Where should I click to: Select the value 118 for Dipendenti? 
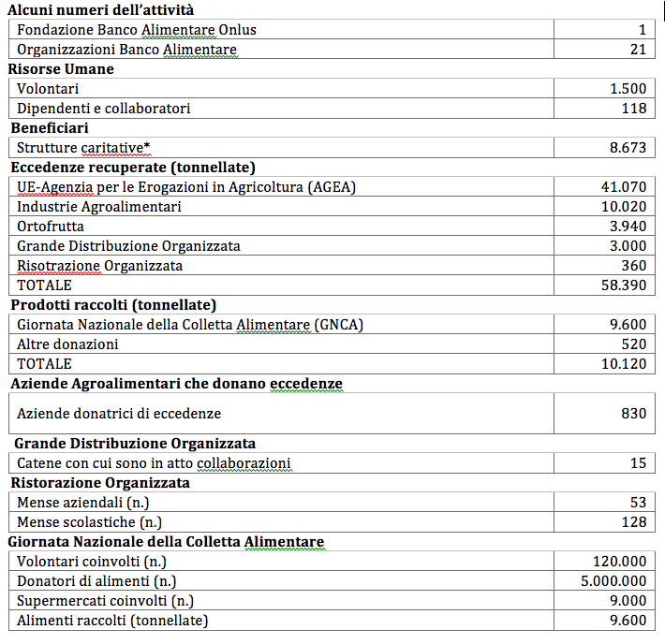634,108
